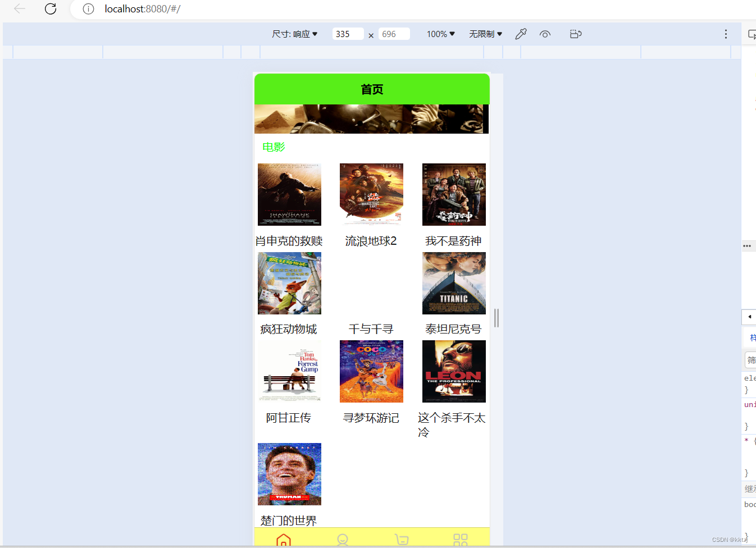Select the 寻梦环游记 title text

click(371, 418)
